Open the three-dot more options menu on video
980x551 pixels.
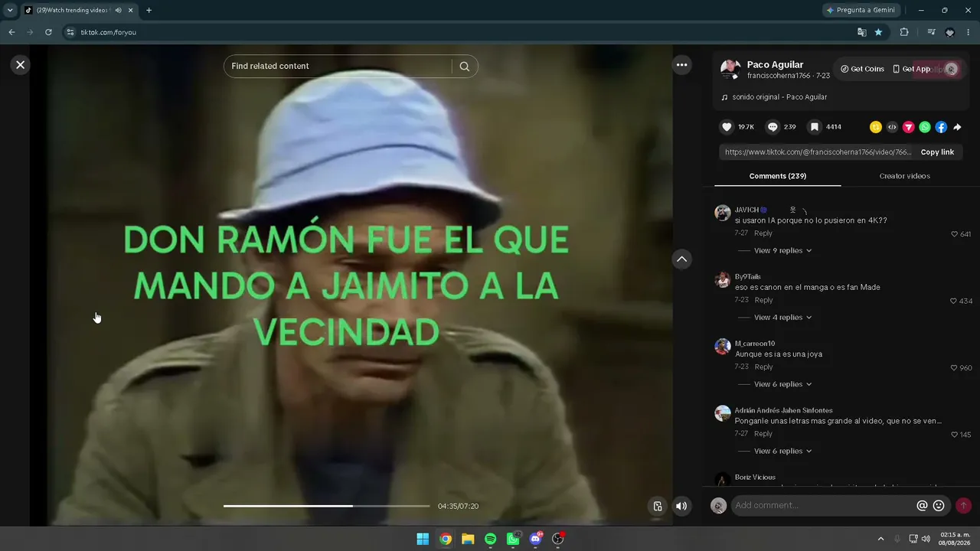(681, 65)
